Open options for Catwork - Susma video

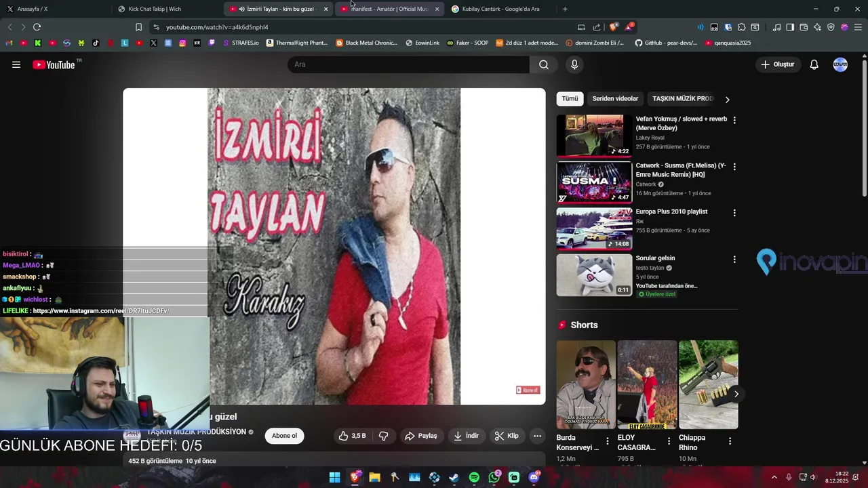(x=734, y=166)
